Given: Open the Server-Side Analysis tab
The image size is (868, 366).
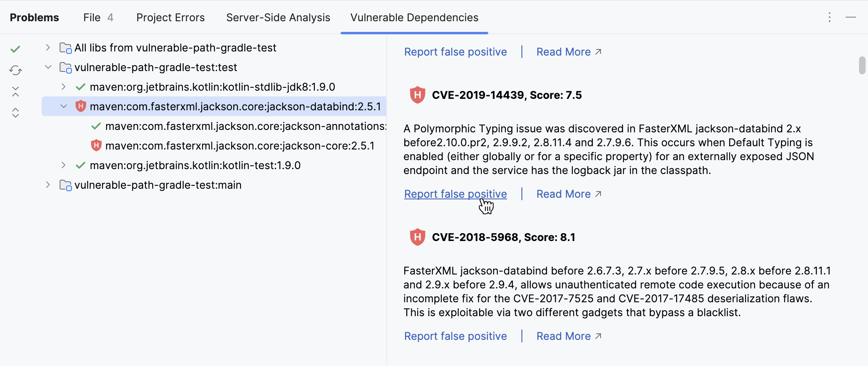Looking at the screenshot, I should coord(278,17).
